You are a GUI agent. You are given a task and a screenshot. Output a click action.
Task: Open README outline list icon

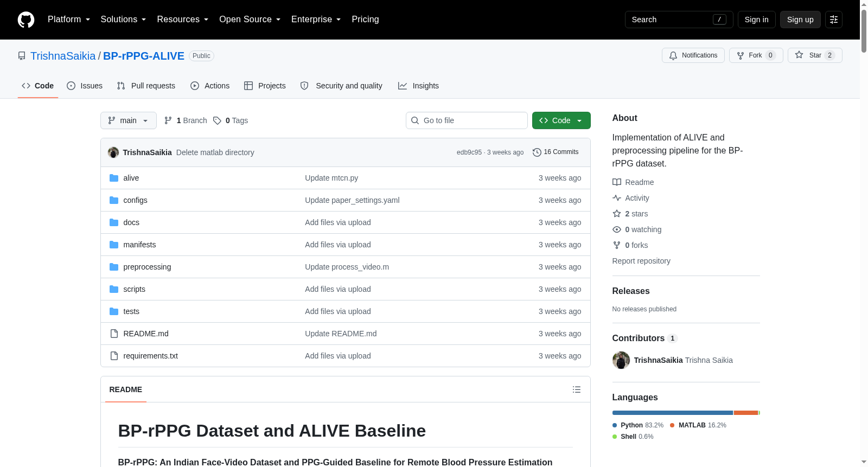(x=577, y=389)
